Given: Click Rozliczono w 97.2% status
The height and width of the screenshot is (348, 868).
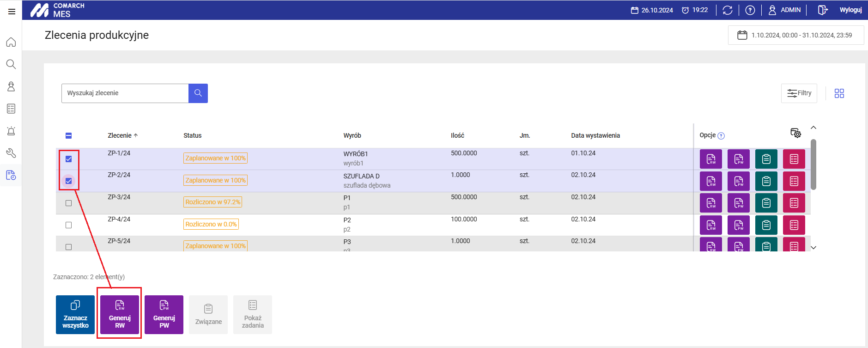Looking at the screenshot, I should point(213,202).
